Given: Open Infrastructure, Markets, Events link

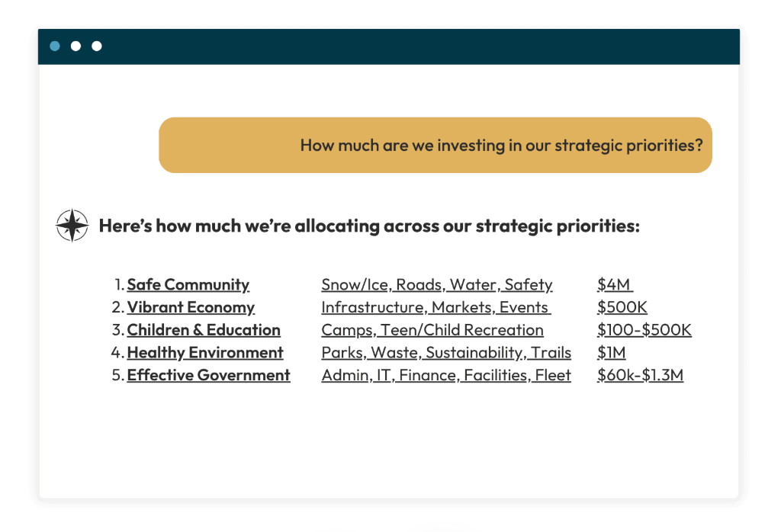Looking at the screenshot, I should click(435, 308).
